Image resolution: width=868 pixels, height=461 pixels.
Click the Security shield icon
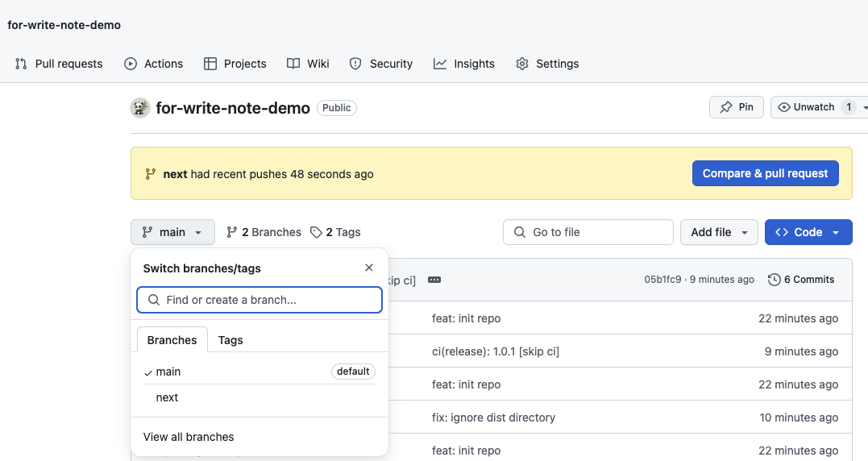click(x=355, y=64)
